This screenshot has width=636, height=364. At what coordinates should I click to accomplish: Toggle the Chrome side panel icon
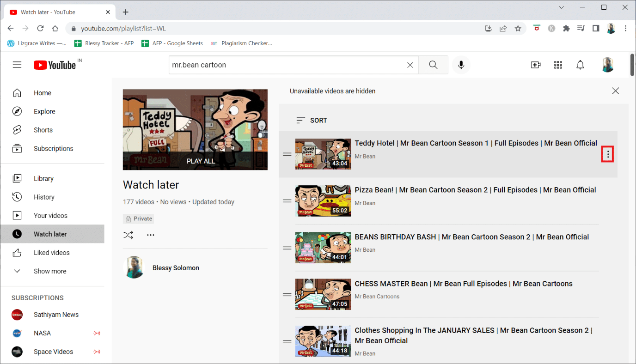tap(596, 29)
